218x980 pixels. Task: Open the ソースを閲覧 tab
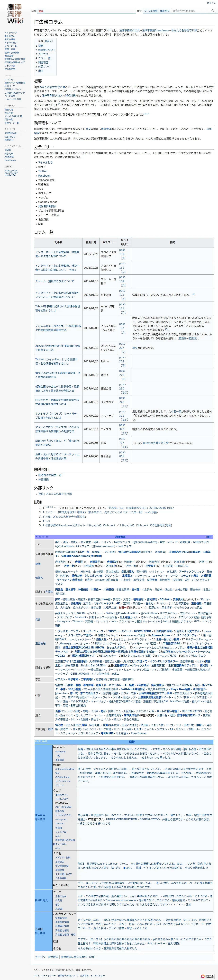pos(151,11)
